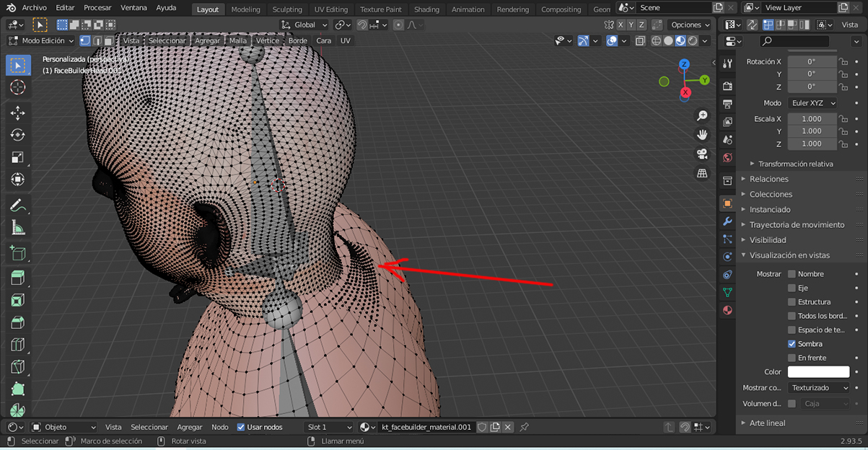The width and height of the screenshot is (868, 450).
Task: Switch to face select mode
Action: click(x=108, y=41)
